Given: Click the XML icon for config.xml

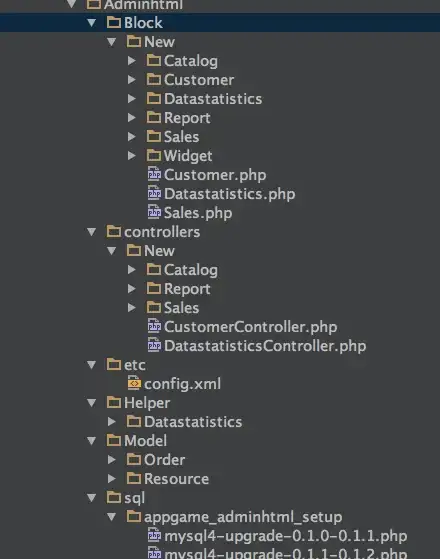Looking at the screenshot, I should (x=134, y=384).
